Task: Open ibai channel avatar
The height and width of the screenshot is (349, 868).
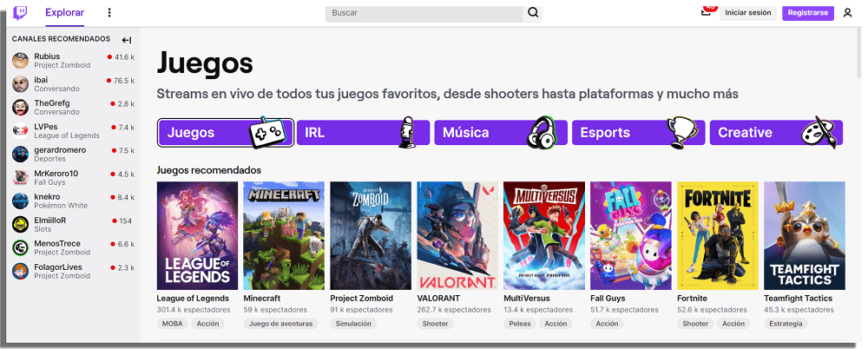Action: (x=21, y=83)
